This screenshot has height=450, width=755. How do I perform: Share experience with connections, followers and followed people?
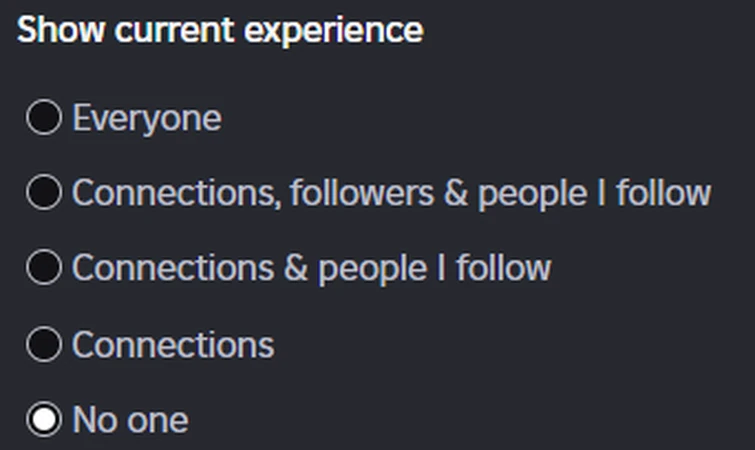pyautogui.click(x=44, y=192)
